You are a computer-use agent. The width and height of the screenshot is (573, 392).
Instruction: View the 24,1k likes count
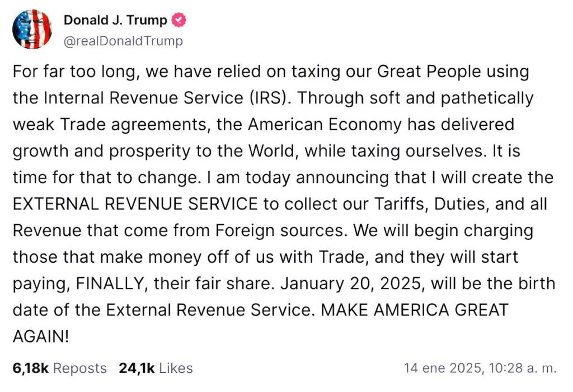click(x=137, y=368)
